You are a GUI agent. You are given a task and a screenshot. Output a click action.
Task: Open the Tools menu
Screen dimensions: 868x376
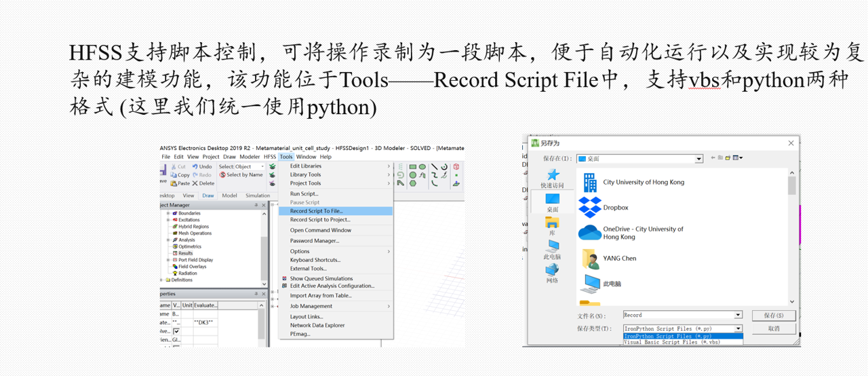pos(286,157)
